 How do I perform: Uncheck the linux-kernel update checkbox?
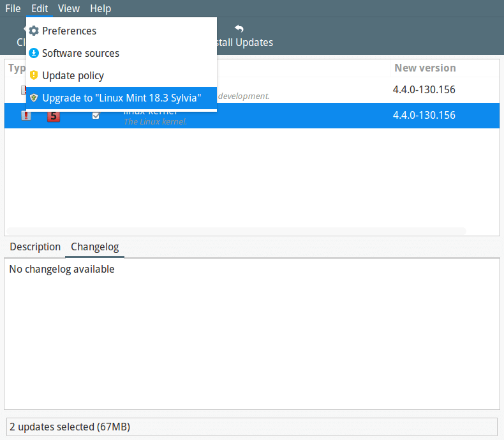pyautogui.click(x=96, y=116)
